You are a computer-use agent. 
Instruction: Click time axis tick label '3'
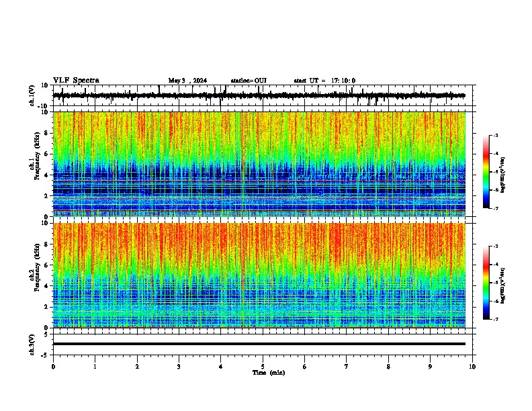tap(179, 367)
